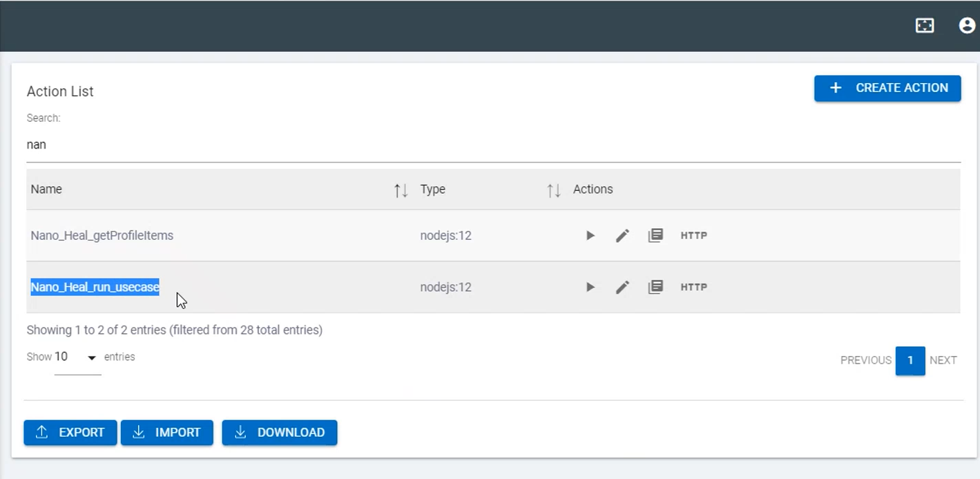Open the user account profile icon
980x479 pixels.
click(x=967, y=26)
